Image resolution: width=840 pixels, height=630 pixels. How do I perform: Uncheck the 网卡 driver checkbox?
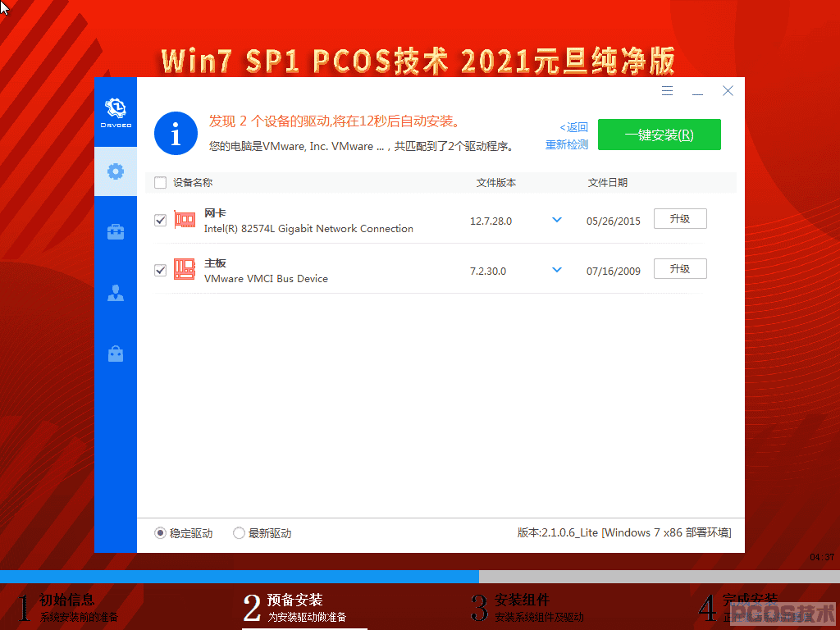click(x=160, y=220)
